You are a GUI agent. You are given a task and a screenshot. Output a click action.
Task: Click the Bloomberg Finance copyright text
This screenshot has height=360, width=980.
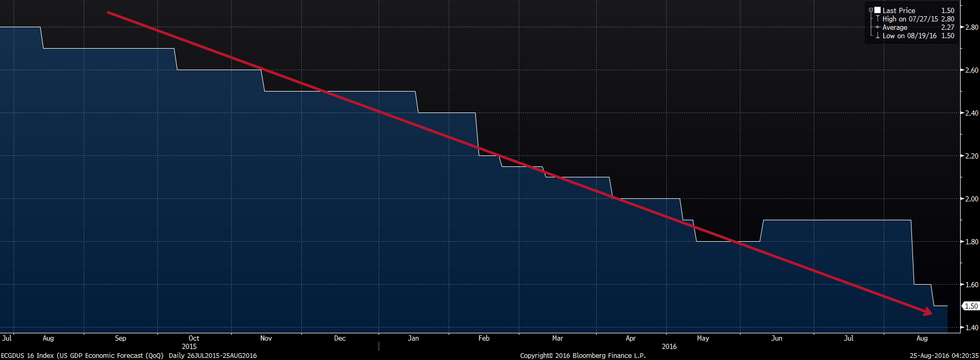click(x=583, y=355)
